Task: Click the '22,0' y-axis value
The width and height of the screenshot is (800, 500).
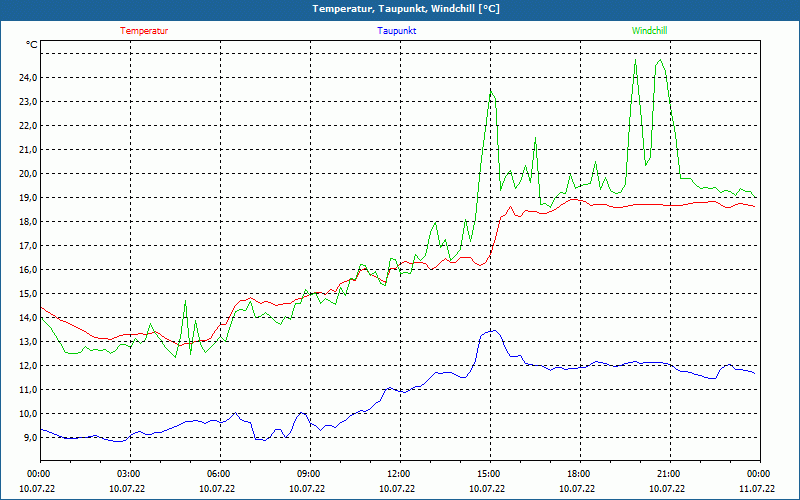Action: pos(28,126)
